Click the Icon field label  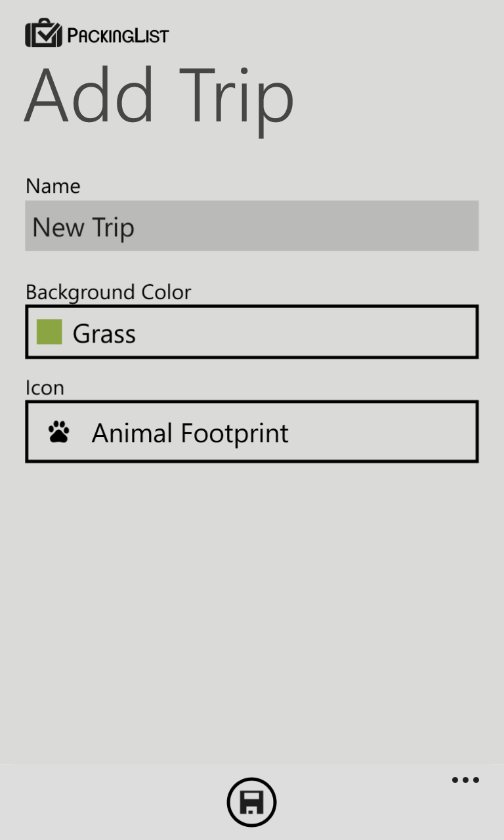tap(45, 387)
